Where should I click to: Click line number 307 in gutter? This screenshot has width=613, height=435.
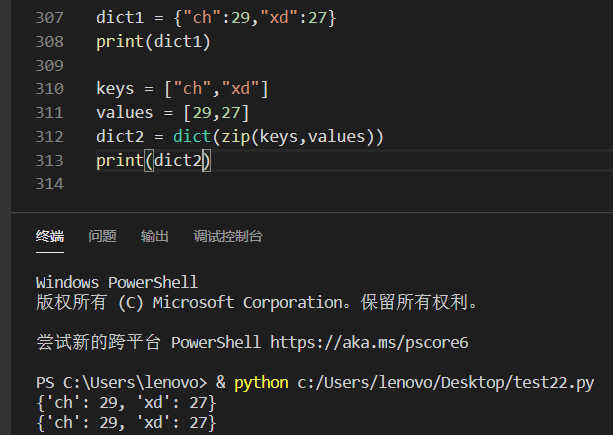(x=49, y=18)
